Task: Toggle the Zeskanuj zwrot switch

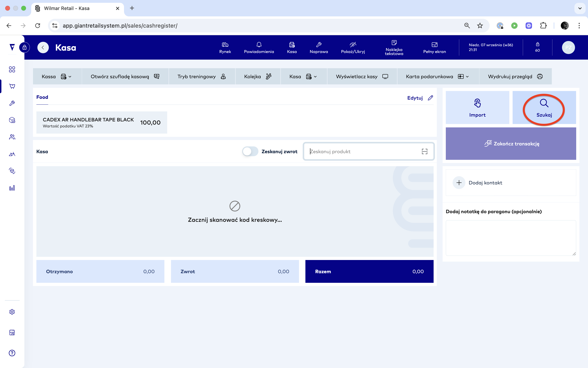Action: tap(250, 151)
